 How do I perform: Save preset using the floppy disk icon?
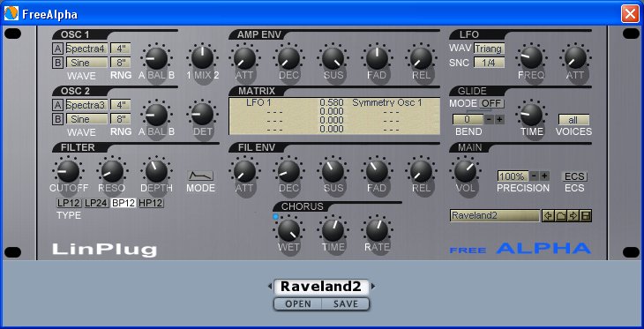(586, 215)
